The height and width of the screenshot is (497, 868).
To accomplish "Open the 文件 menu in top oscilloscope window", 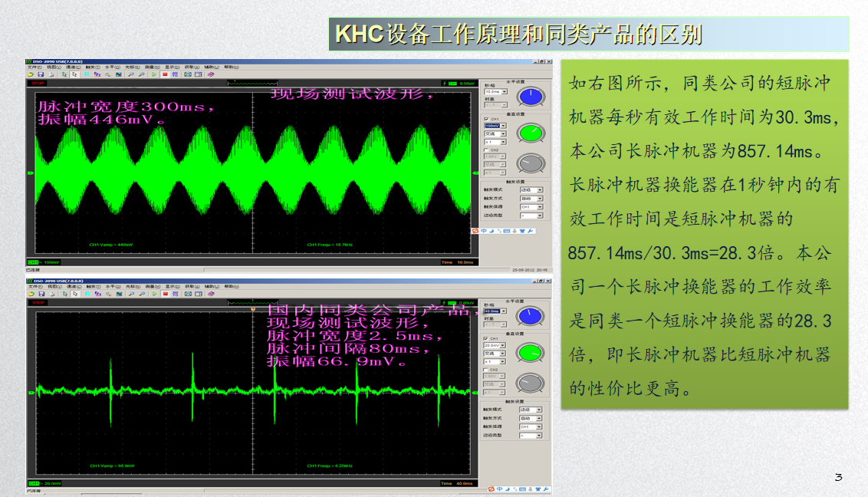I will [33, 67].
